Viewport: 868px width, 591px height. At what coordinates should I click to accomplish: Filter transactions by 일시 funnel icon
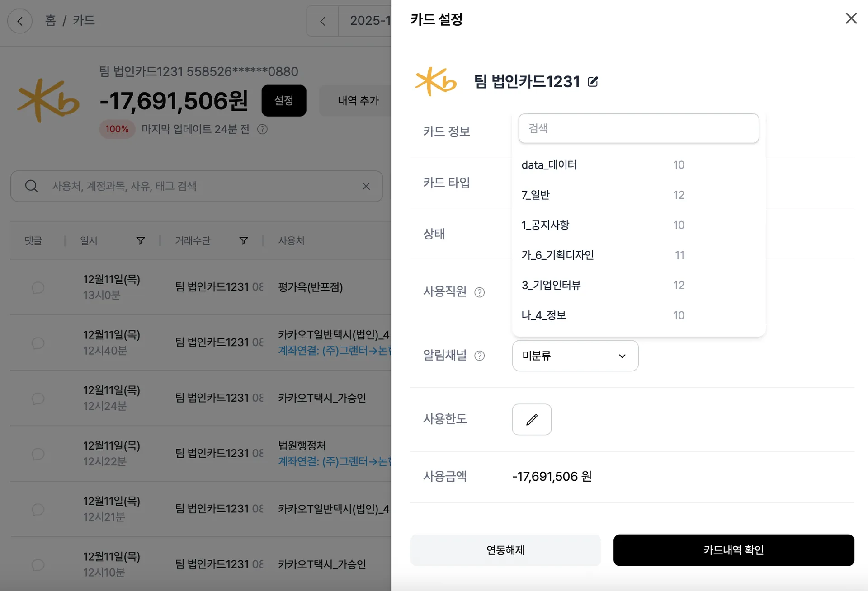point(141,241)
